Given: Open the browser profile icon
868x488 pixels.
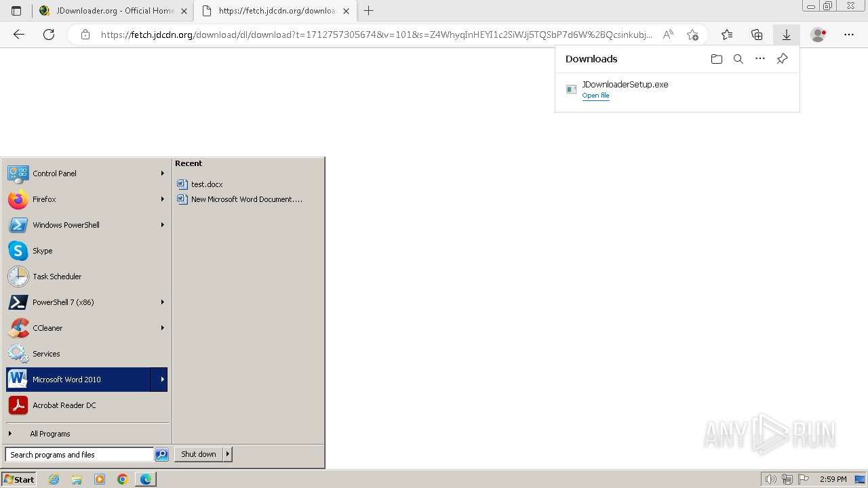Looking at the screenshot, I should coord(818,35).
